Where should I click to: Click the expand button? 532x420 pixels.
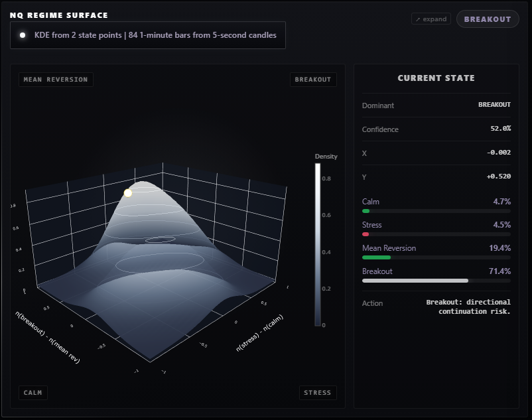[431, 19]
